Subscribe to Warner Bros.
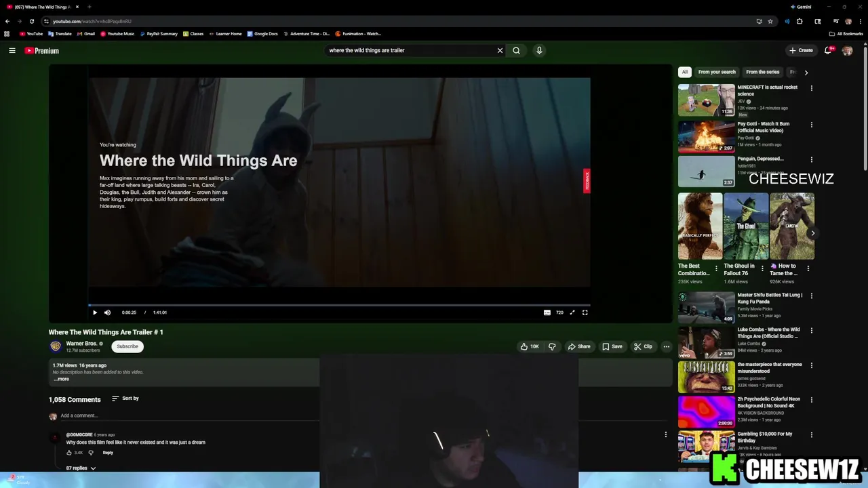 127,346
